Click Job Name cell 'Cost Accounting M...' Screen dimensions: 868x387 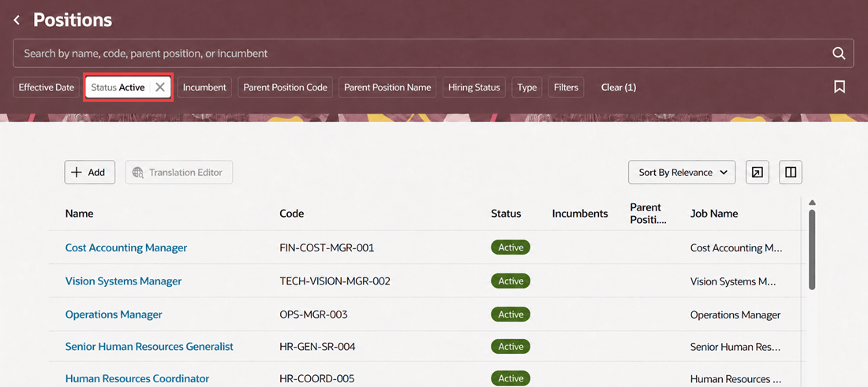(736, 247)
